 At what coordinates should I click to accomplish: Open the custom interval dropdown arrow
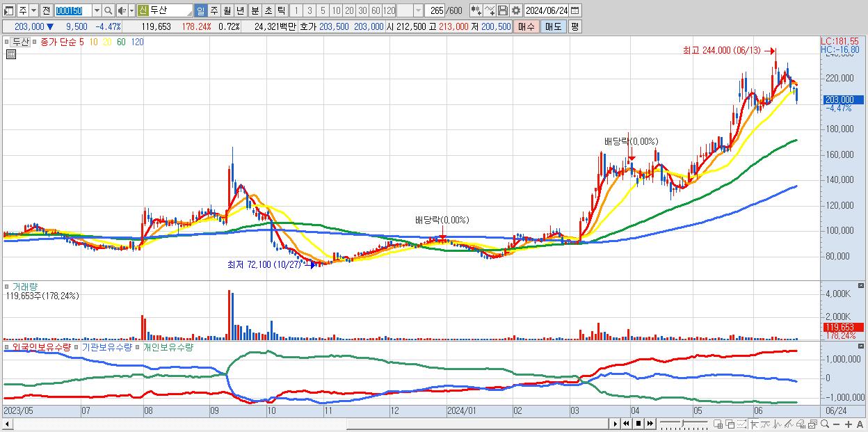(x=418, y=10)
